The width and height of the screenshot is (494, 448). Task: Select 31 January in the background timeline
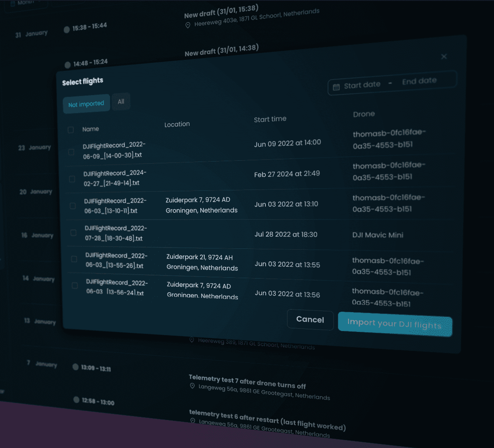(31, 34)
